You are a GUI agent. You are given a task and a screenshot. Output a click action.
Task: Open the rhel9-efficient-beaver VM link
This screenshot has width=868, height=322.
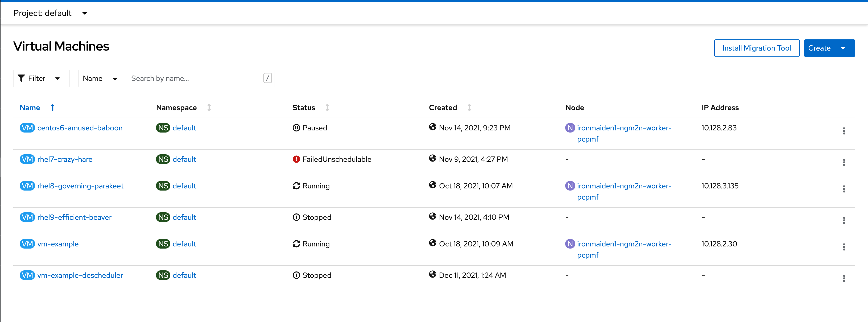(74, 217)
